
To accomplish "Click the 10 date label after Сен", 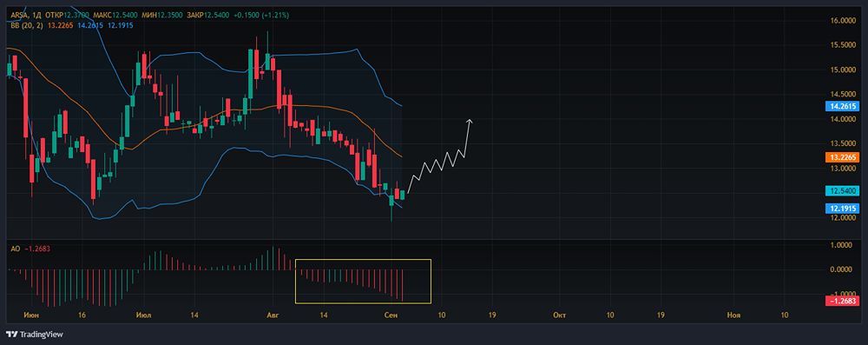I will tap(441, 315).
